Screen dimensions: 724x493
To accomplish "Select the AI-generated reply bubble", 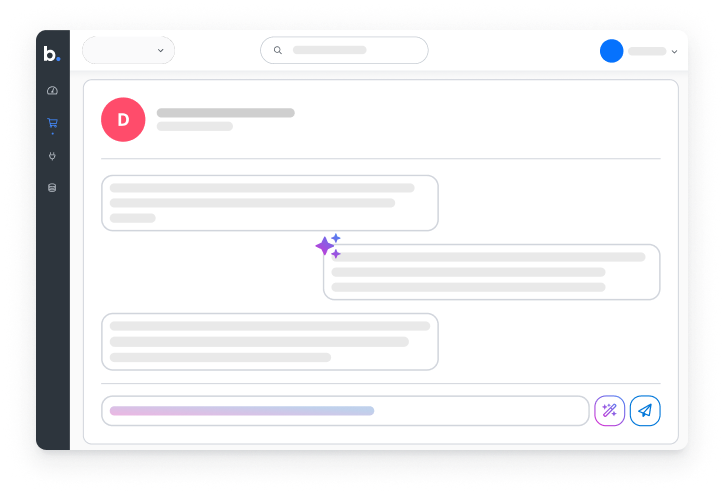I will click(x=491, y=272).
